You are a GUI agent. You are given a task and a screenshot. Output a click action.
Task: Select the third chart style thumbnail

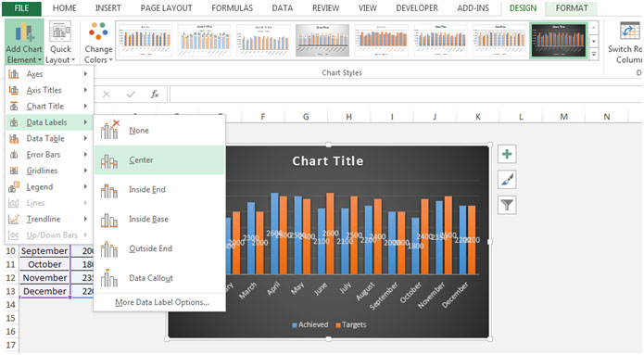point(263,40)
